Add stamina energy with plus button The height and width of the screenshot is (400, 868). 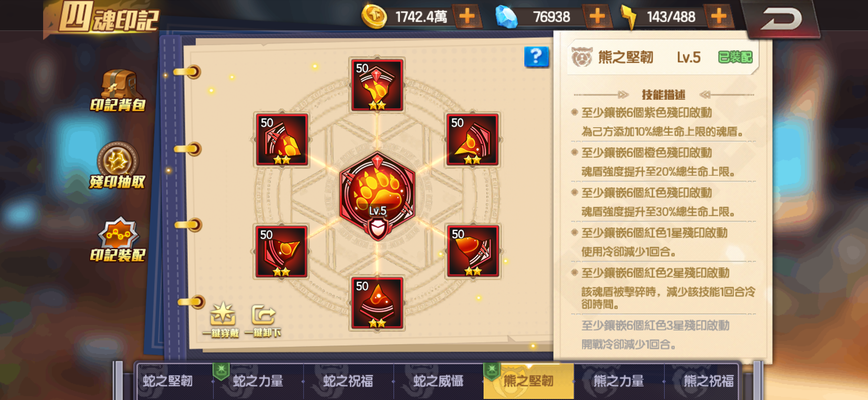point(719,16)
